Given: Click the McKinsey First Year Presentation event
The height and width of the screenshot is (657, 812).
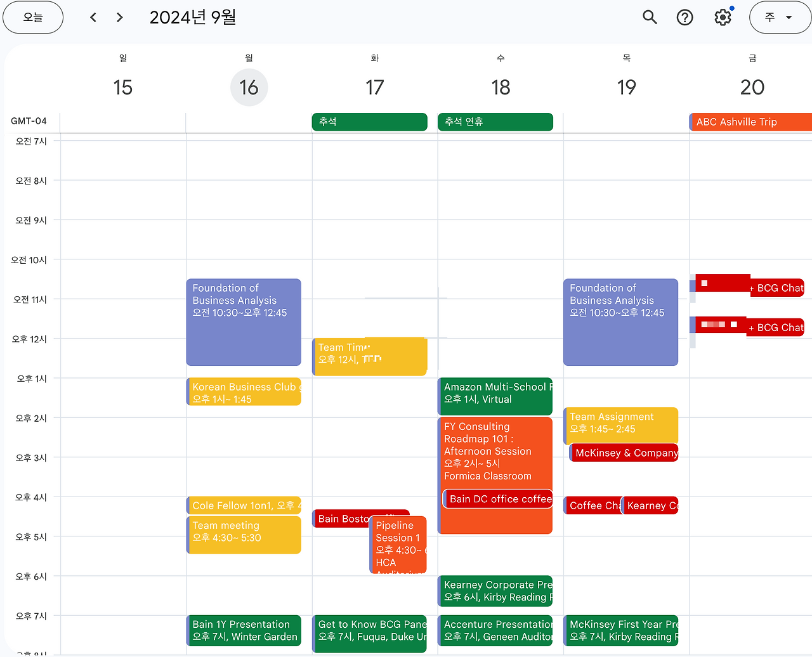Looking at the screenshot, I should coord(620,631).
